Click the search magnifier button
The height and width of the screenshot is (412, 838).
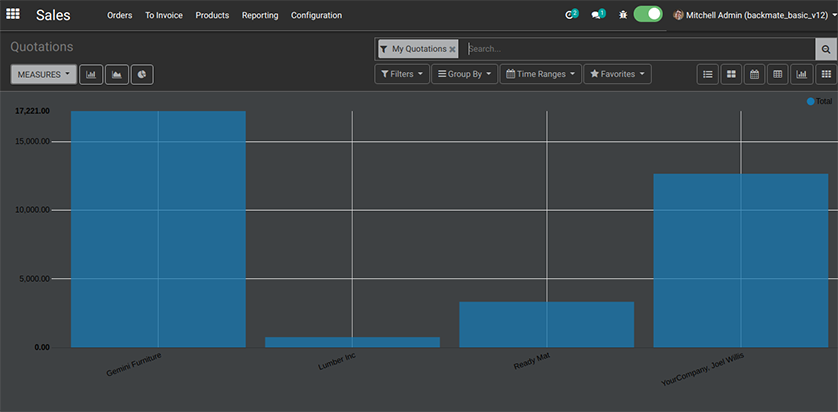826,49
